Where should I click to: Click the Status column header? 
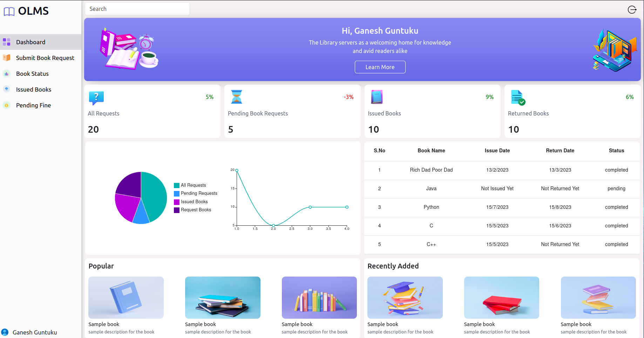click(x=616, y=151)
